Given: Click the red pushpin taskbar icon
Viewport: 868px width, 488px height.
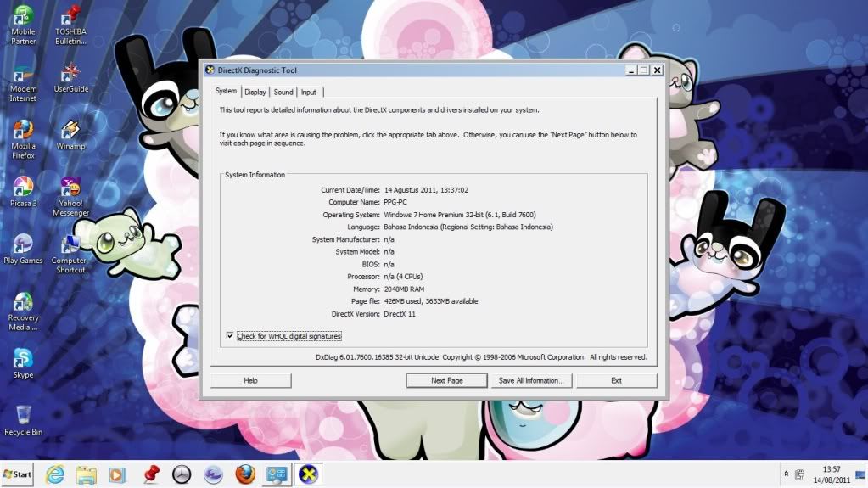Looking at the screenshot, I should click(150, 474).
